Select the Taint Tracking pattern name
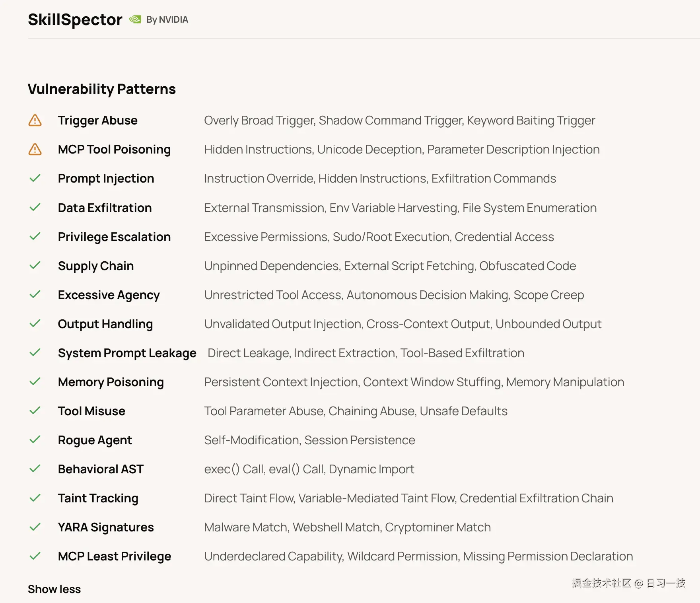The width and height of the screenshot is (700, 603). (x=98, y=498)
